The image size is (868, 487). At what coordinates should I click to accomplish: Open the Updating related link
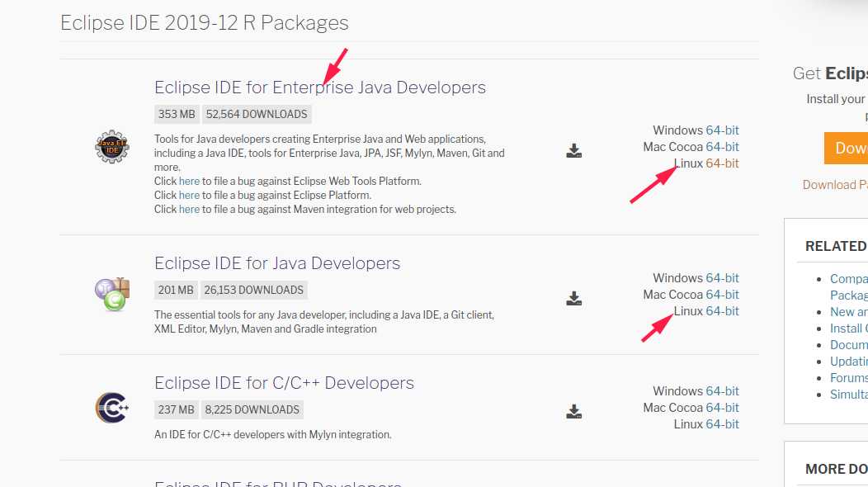point(849,362)
